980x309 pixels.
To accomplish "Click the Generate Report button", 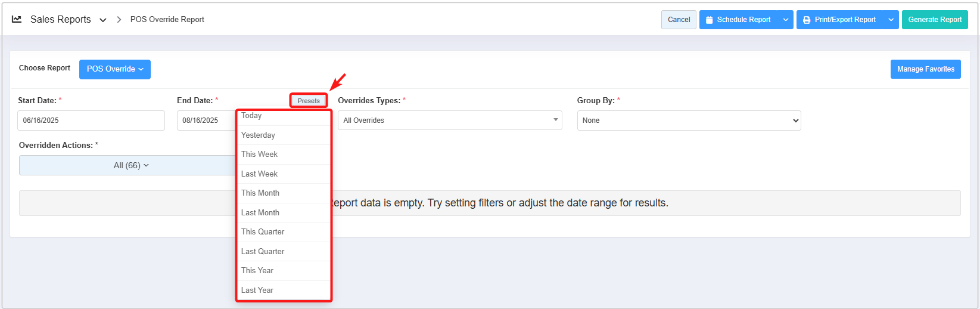I will 934,20.
